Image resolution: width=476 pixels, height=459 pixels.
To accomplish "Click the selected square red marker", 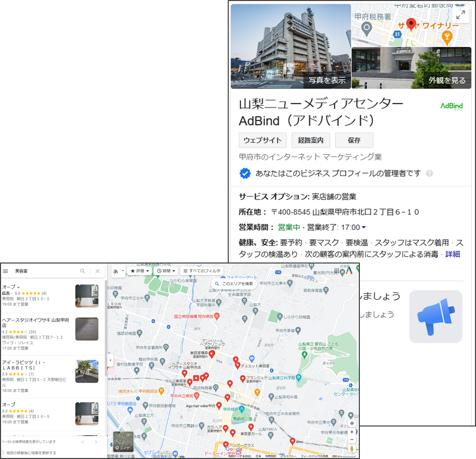I will [x=196, y=378].
